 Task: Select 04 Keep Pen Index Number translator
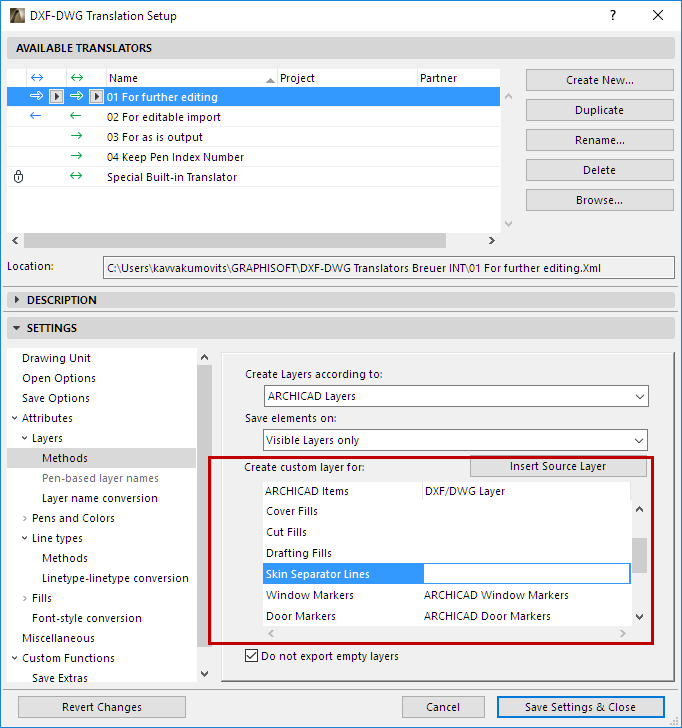(253, 157)
